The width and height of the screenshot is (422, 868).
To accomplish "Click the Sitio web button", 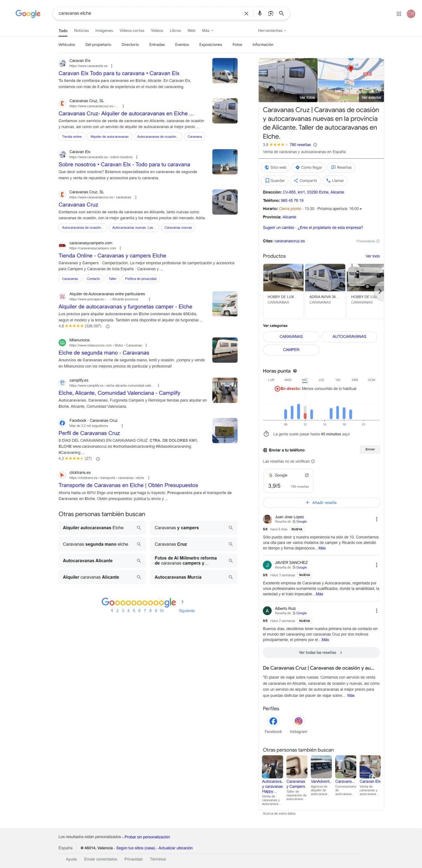I will (275, 167).
